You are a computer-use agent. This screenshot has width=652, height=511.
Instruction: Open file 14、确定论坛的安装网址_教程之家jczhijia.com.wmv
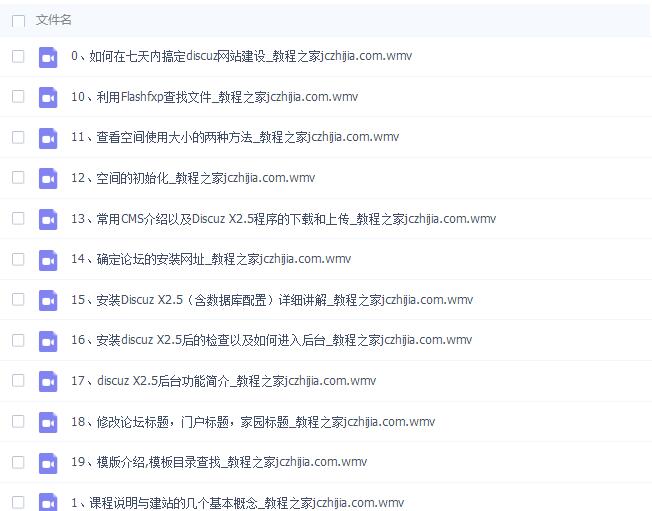pyautogui.click(x=211, y=259)
